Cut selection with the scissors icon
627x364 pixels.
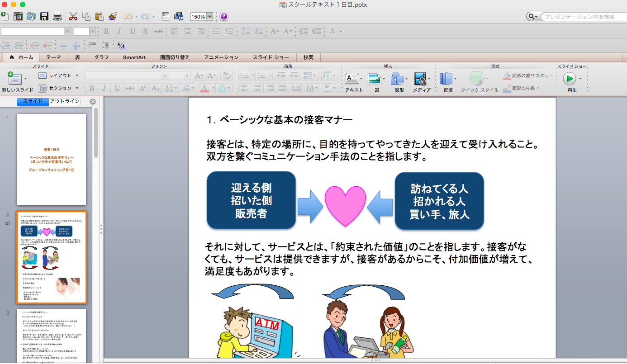(73, 17)
